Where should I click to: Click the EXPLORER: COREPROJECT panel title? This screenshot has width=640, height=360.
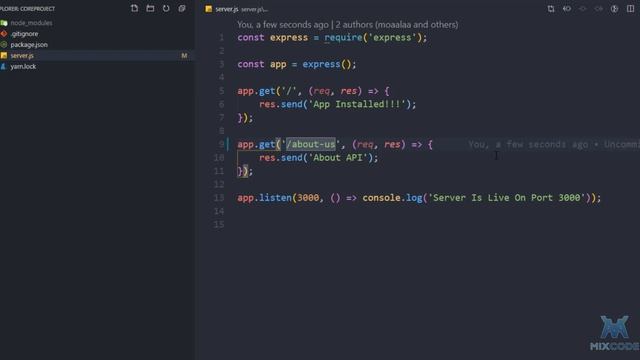click(27, 9)
